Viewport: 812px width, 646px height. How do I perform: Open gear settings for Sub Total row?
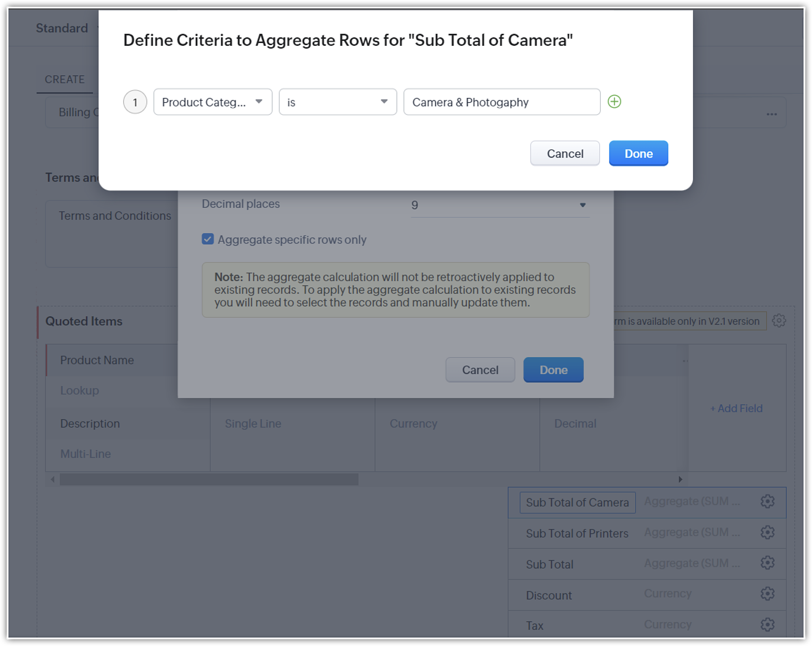tap(767, 563)
